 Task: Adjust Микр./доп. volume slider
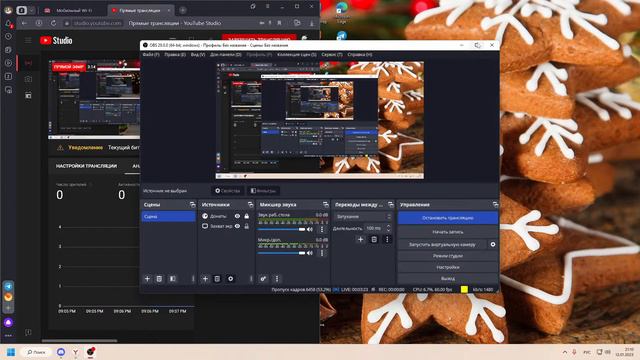tap(282, 253)
